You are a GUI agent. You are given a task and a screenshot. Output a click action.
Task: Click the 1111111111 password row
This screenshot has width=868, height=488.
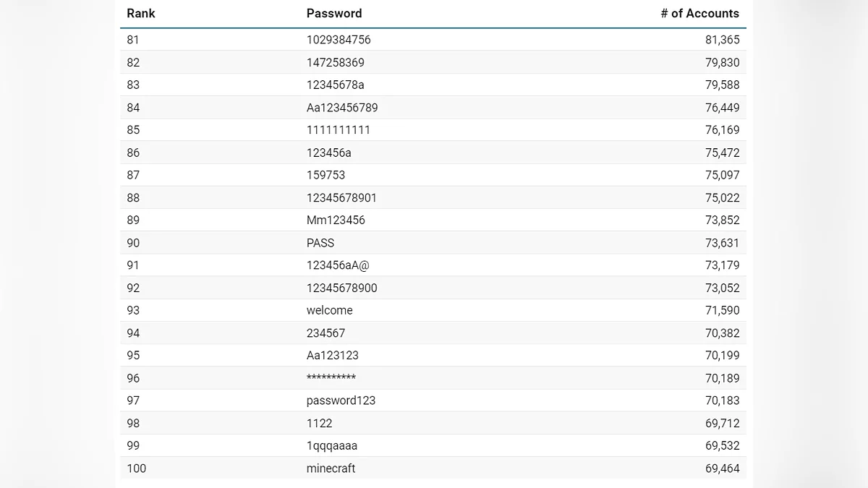(339, 130)
